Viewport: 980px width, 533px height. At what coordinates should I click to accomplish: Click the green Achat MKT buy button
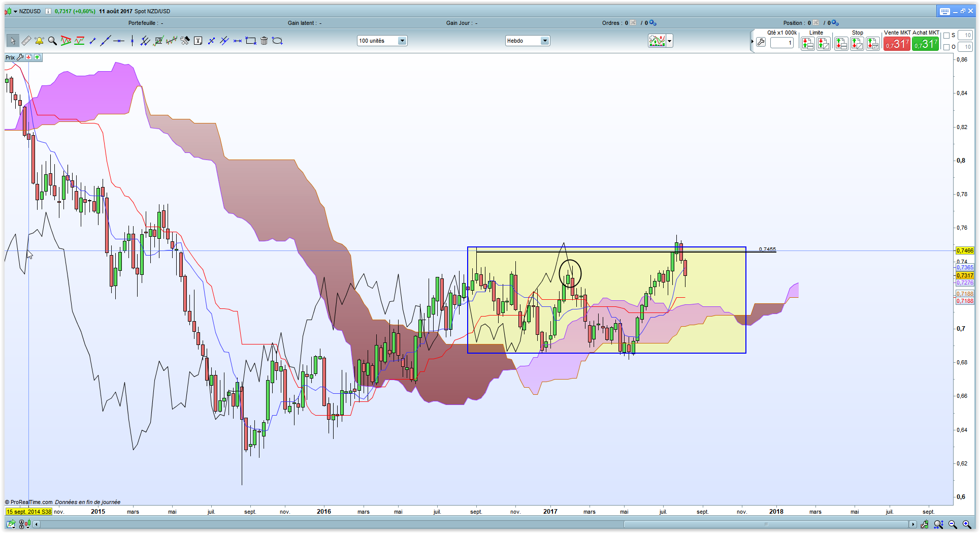pyautogui.click(x=925, y=44)
